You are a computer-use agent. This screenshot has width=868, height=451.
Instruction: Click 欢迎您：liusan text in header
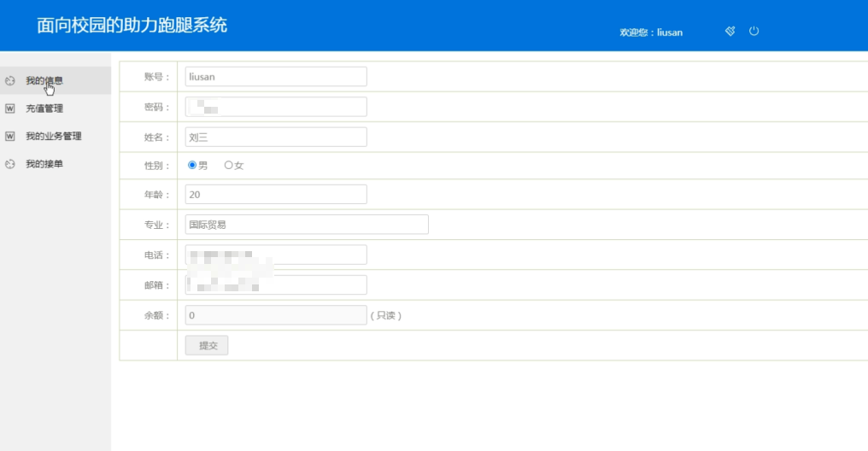(651, 32)
